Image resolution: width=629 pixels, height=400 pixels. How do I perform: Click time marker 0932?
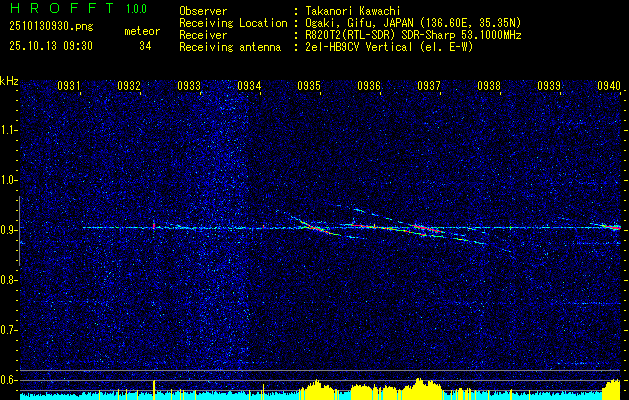pyautogui.click(x=129, y=86)
